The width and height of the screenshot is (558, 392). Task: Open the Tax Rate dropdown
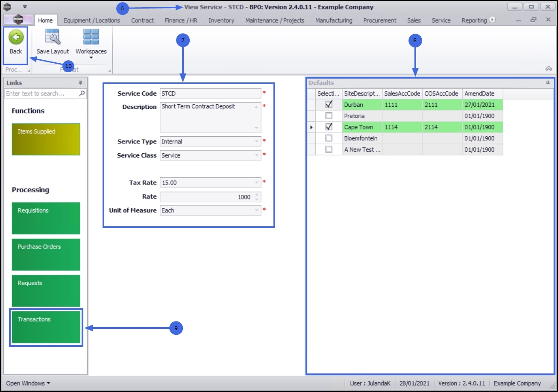point(257,183)
